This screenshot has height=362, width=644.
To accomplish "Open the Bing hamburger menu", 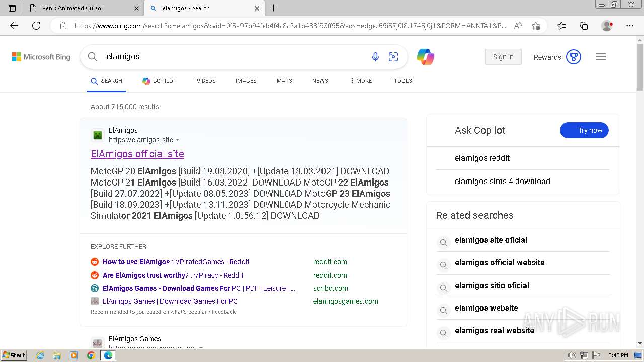I will tap(601, 57).
